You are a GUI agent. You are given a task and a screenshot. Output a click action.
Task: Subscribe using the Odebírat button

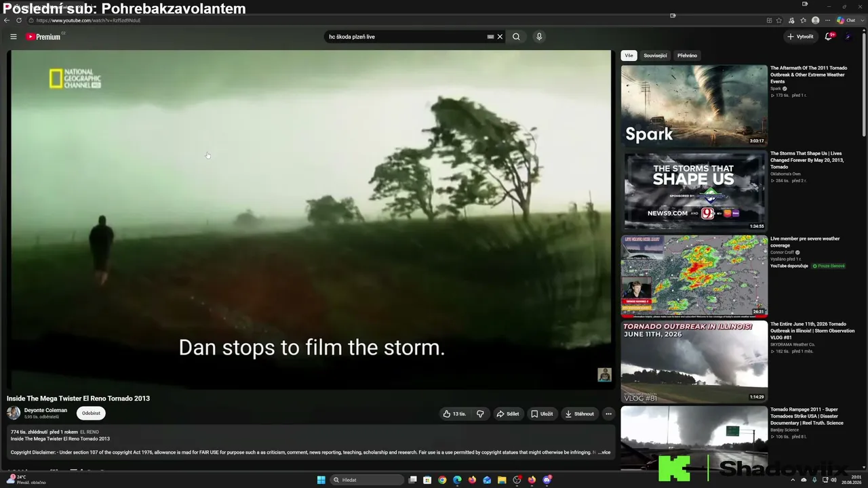[91, 413]
